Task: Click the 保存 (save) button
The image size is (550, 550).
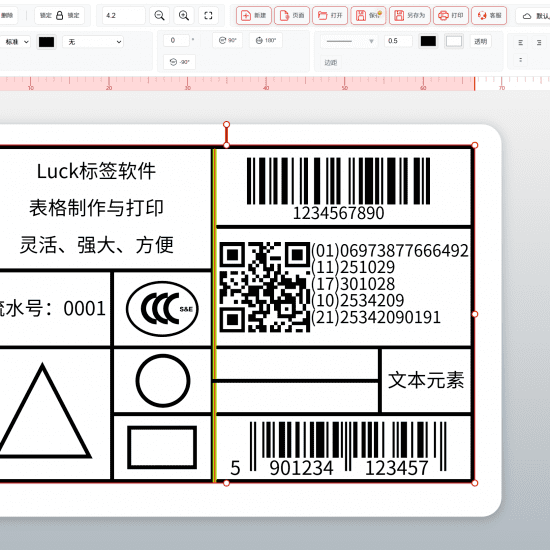Action: (x=368, y=15)
